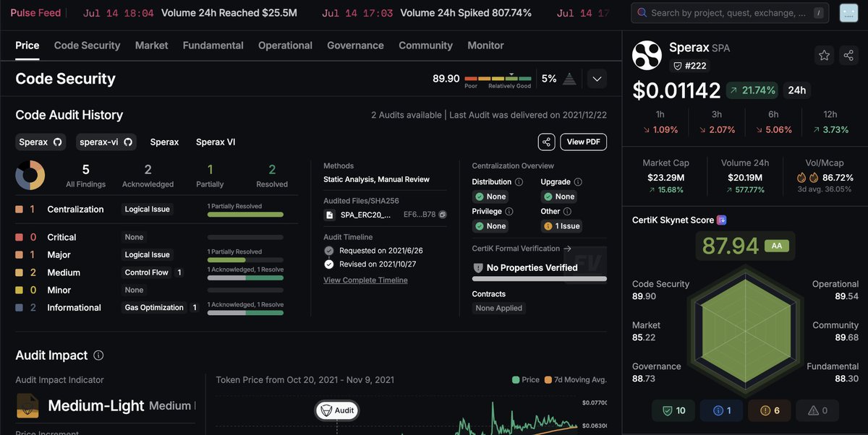Click the AA rating badge
Viewport: 868px width, 435px height.
(776, 246)
